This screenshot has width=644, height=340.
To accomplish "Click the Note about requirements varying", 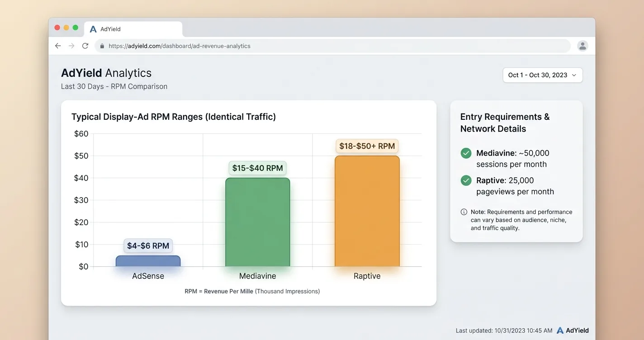I will coord(521,220).
